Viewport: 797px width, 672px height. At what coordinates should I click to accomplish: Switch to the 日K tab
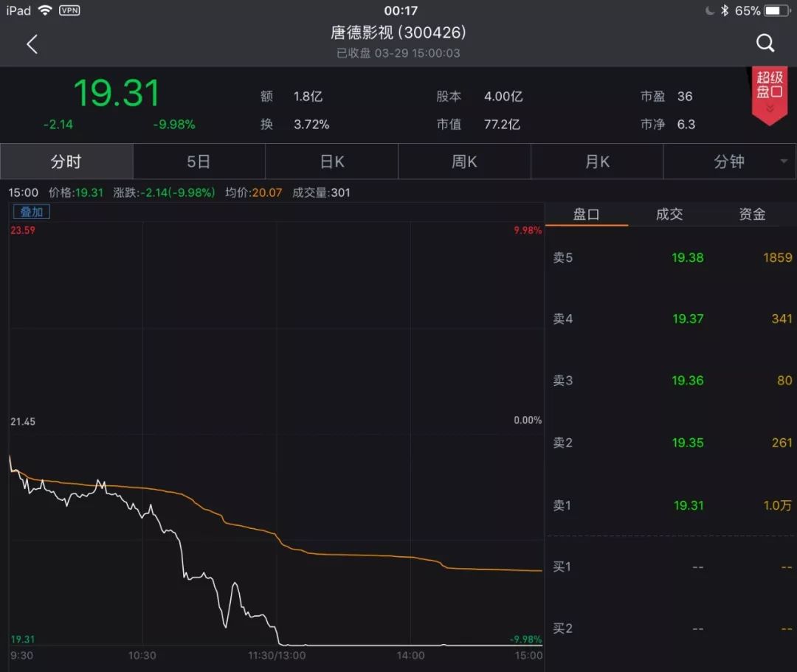(332, 162)
